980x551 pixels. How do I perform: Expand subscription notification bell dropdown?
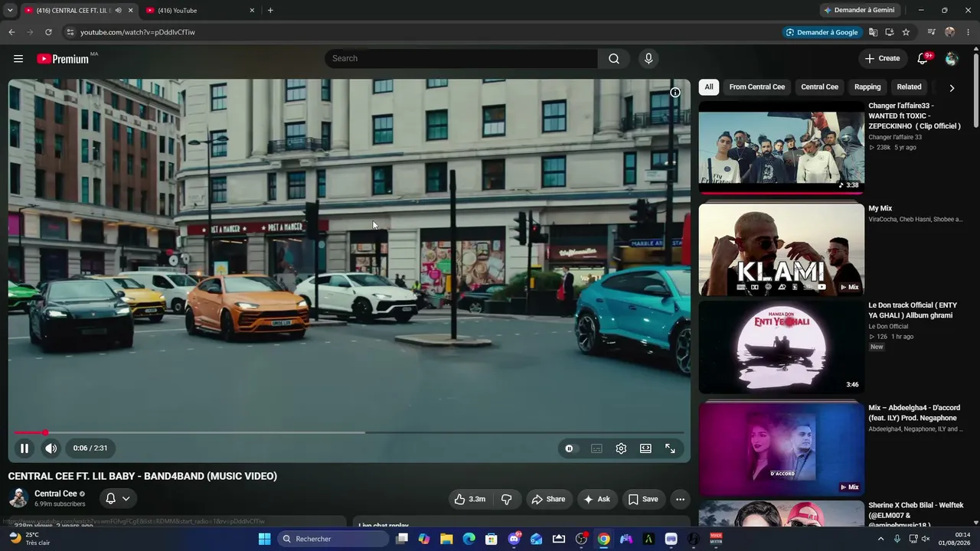click(x=117, y=498)
